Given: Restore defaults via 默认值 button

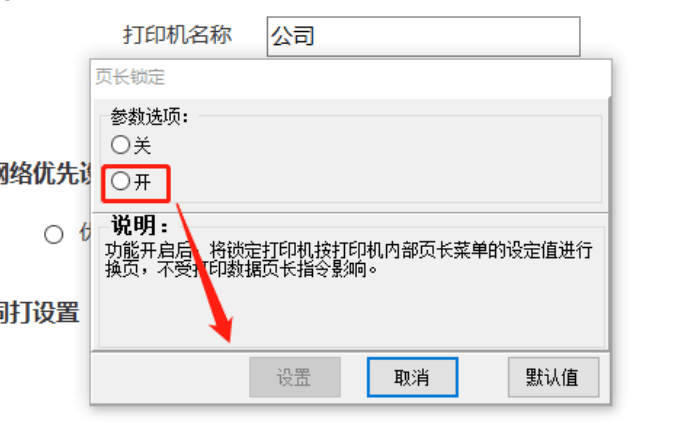Looking at the screenshot, I should coord(553,377).
